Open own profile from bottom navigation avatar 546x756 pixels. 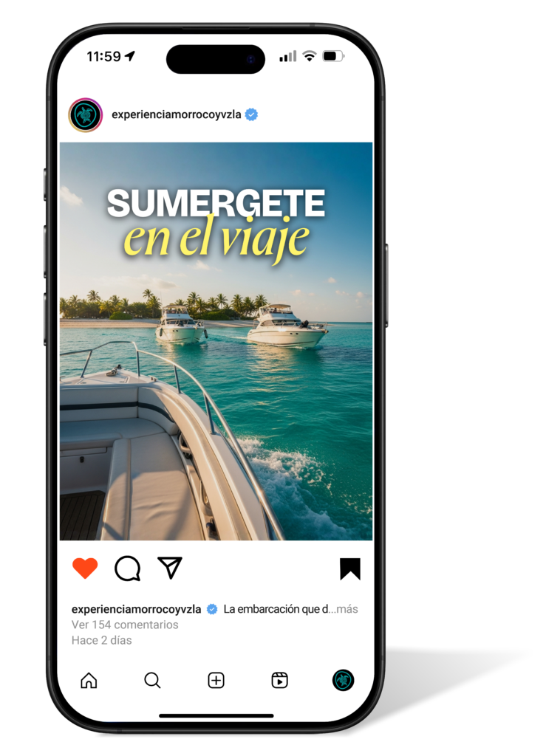(344, 680)
